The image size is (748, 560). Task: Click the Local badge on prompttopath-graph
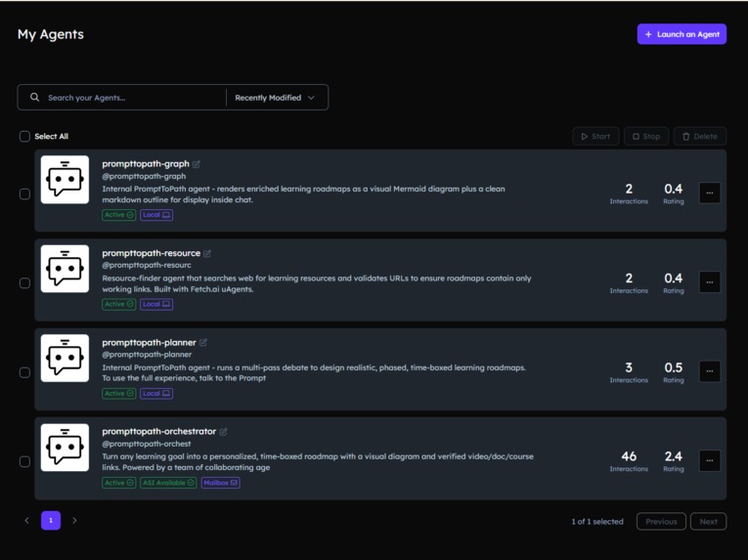pyautogui.click(x=156, y=215)
